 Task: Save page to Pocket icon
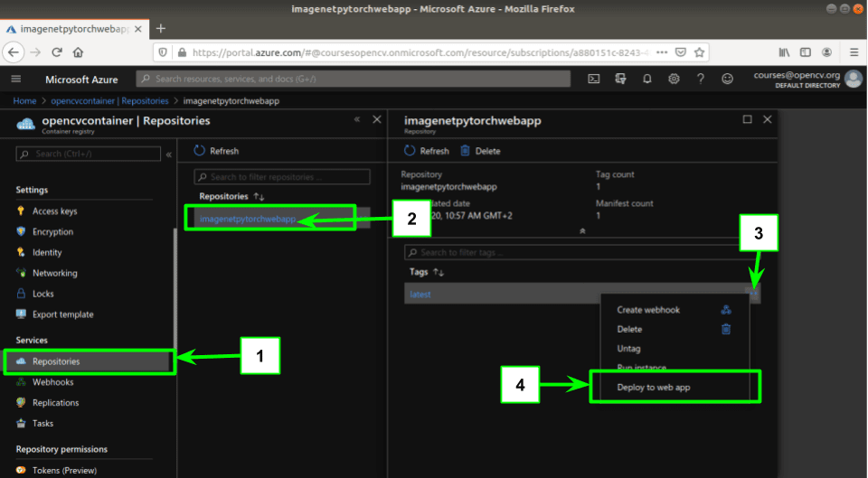[680, 52]
